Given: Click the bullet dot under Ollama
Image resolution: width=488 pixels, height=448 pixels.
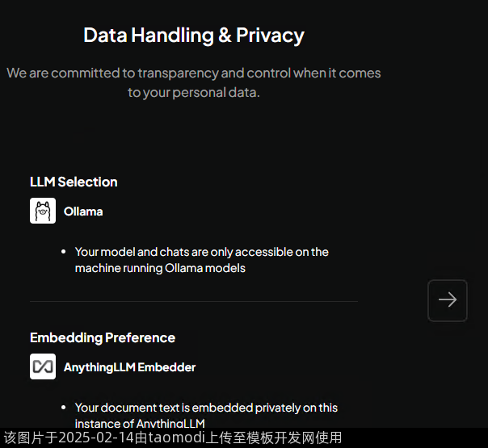Looking at the screenshot, I should 64,252.
